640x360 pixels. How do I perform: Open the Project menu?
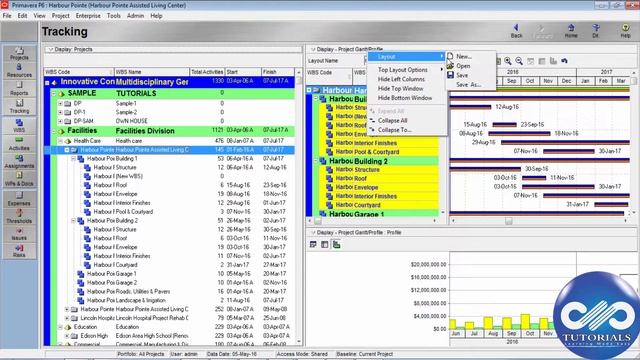(60, 16)
